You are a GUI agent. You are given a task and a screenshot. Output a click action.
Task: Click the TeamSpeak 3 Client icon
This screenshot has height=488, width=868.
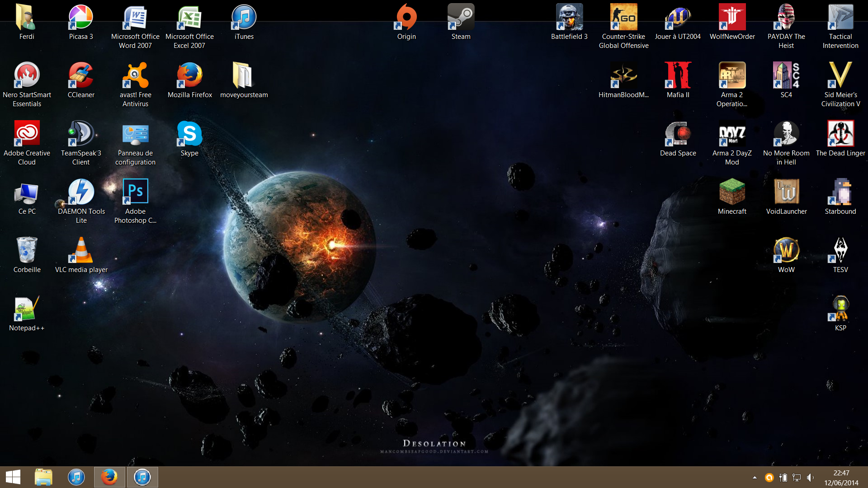tap(81, 133)
